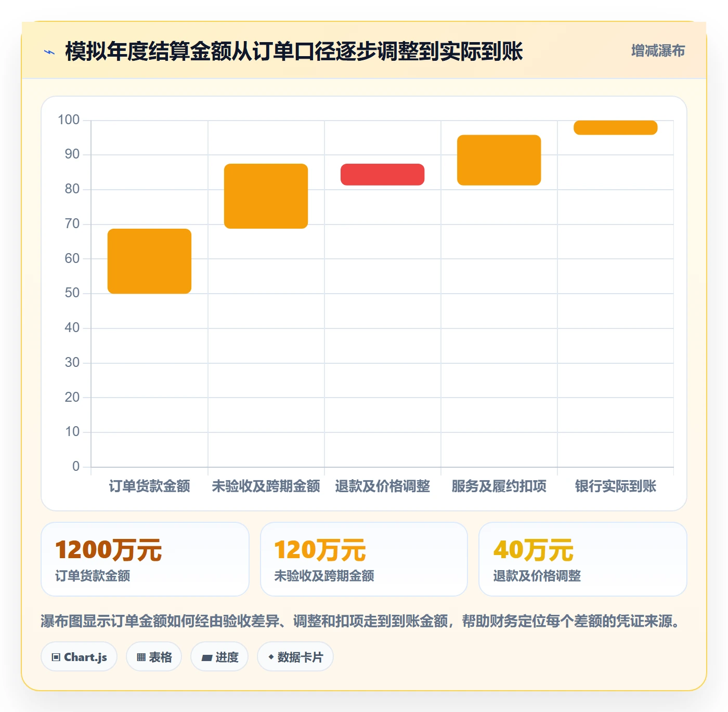Viewport: 728px width, 712px height.
Task: Open the 120万元 data card
Action: pos(364,559)
